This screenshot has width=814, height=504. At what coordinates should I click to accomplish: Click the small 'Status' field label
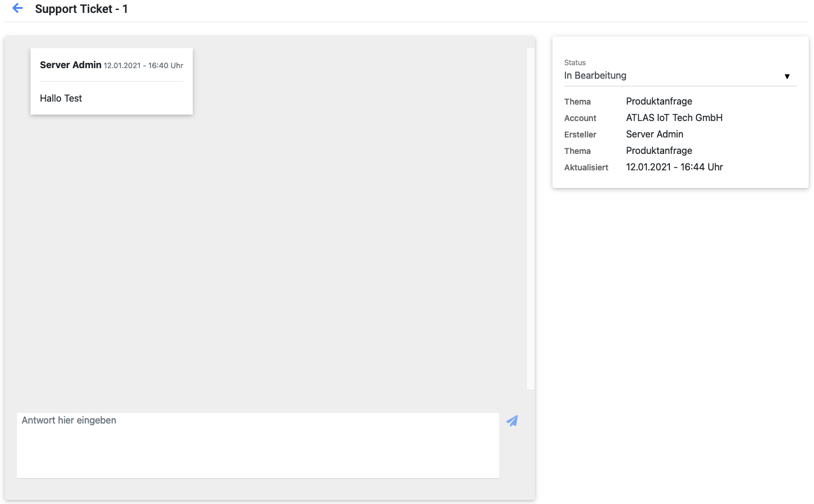(575, 63)
